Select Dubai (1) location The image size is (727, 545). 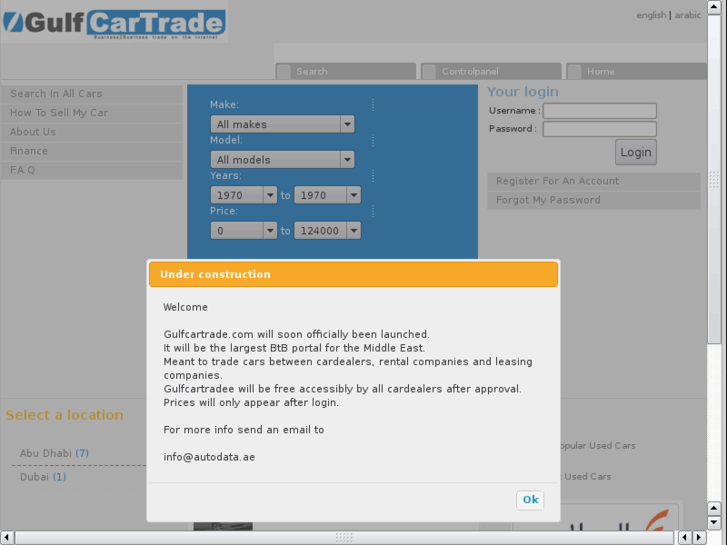(x=43, y=477)
